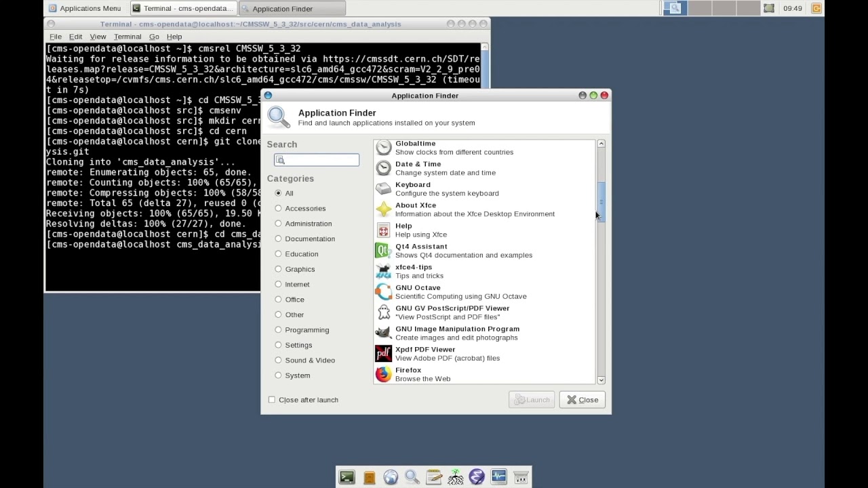Select the GNU GV ghost icon
Image resolution: width=868 pixels, height=488 pixels.
tap(384, 312)
